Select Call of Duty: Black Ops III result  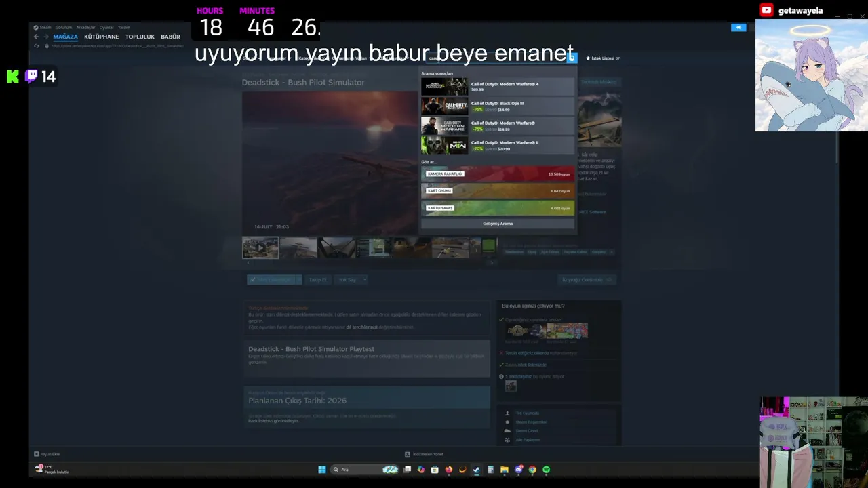(498, 106)
